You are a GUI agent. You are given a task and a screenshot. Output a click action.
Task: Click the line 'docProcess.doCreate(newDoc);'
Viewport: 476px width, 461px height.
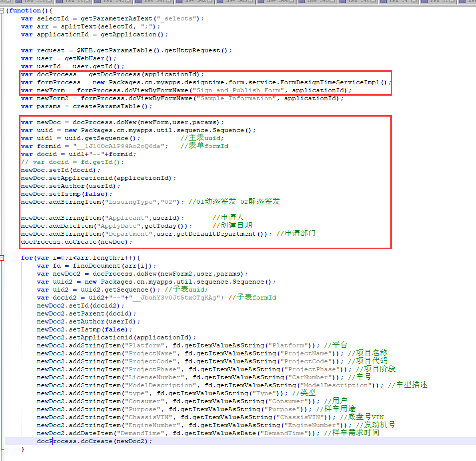point(76,242)
